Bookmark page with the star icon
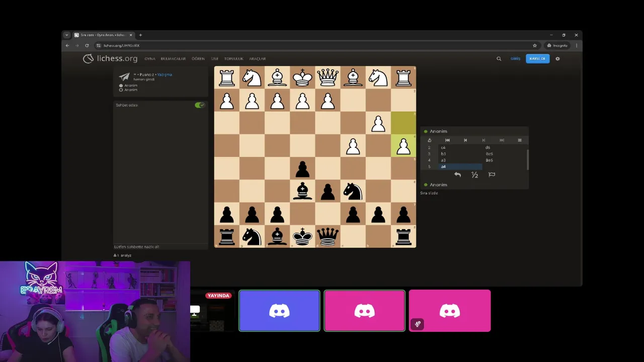The height and width of the screenshot is (362, 644). [x=534, y=45]
